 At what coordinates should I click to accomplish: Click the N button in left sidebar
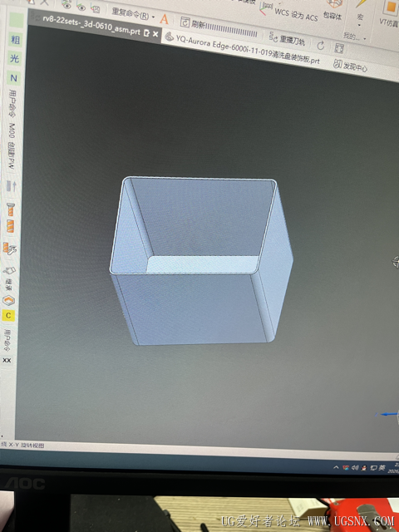pos(14,78)
